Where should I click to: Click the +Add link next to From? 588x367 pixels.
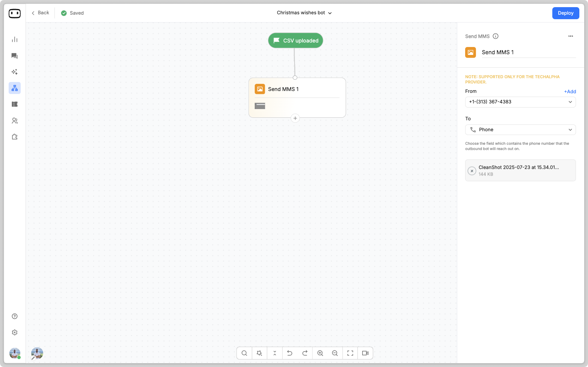click(x=570, y=91)
